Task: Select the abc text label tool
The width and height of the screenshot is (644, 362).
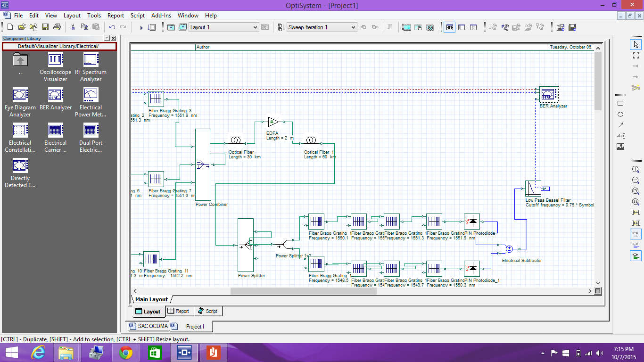Action: [620, 136]
